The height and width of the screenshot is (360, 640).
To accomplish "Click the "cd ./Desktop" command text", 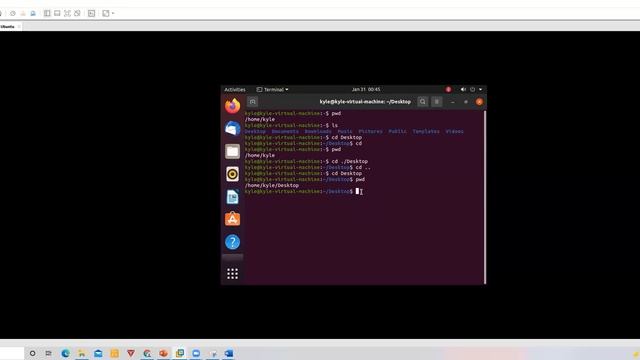I will (x=350, y=161).
